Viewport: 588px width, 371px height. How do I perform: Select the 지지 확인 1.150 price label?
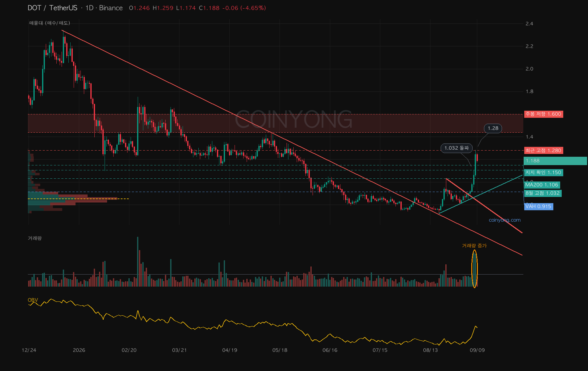coord(543,173)
